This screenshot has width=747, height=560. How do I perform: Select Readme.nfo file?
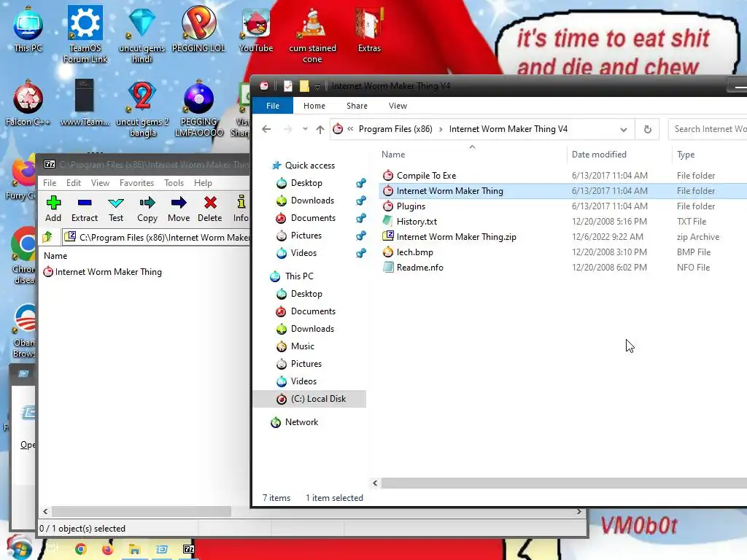tap(419, 267)
